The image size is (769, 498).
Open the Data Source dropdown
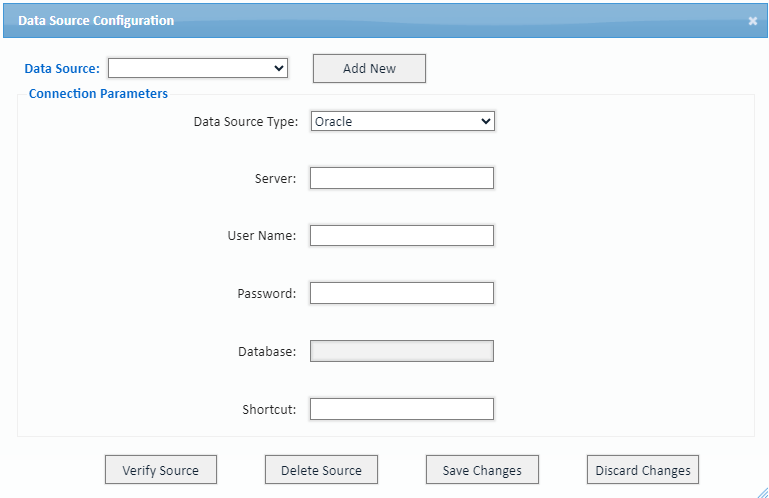198,68
